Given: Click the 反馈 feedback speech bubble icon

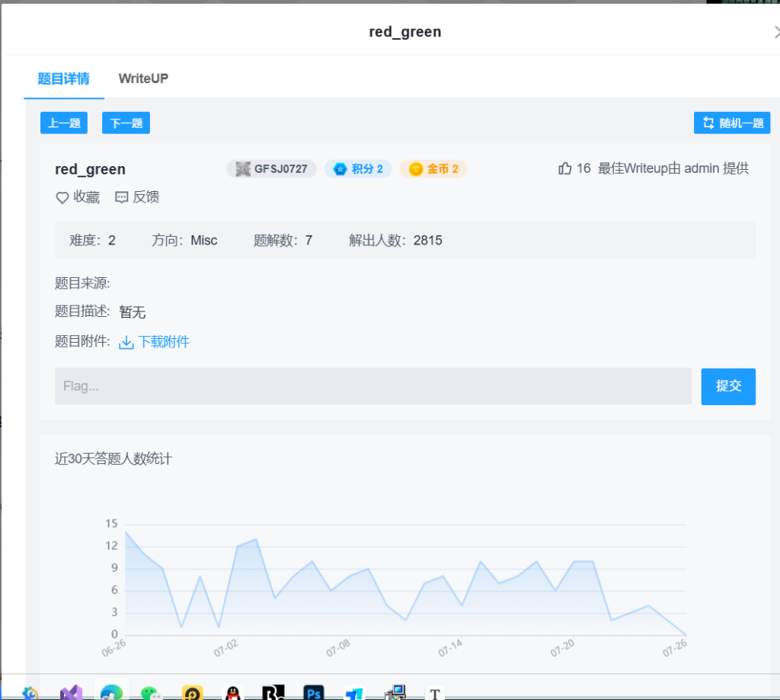Looking at the screenshot, I should [x=121, y=197].
